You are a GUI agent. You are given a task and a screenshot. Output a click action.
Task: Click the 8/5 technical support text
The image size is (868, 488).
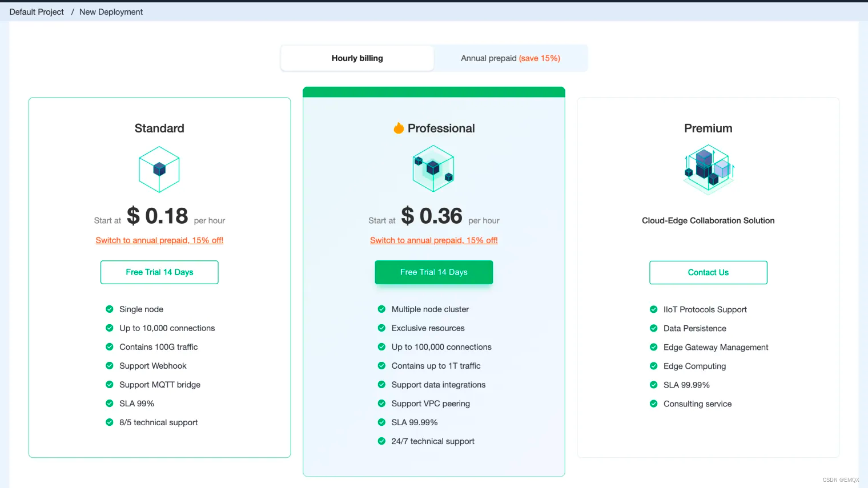[x=158, y=422]
